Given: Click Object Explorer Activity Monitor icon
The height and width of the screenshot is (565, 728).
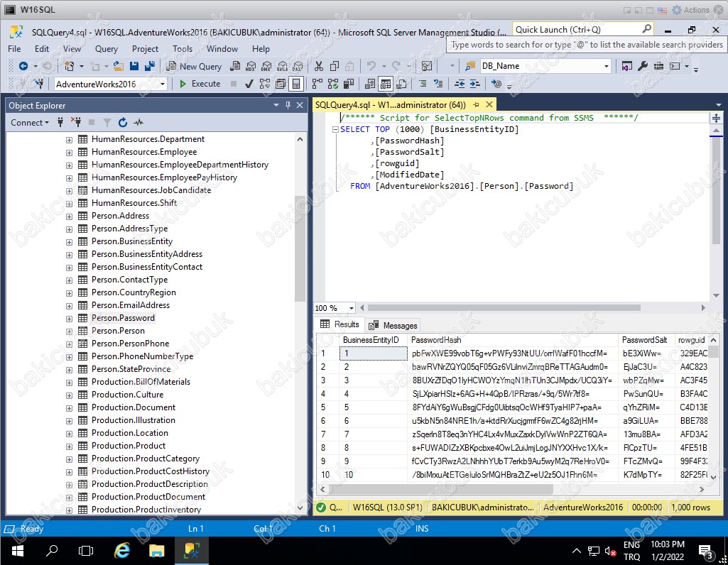Looking at the screenshot, I should pos(138,123).
